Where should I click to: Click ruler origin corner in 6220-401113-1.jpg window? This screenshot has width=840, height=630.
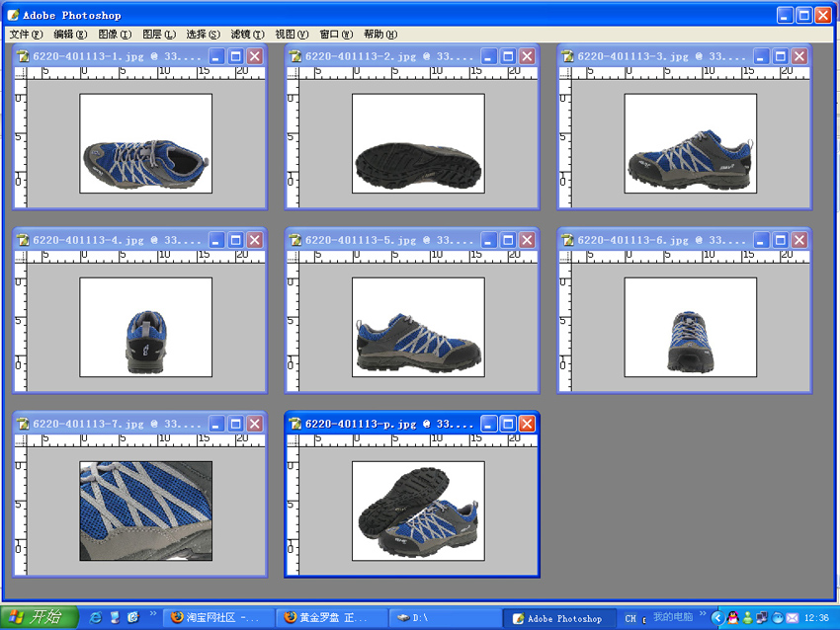[x=21, y=73]
